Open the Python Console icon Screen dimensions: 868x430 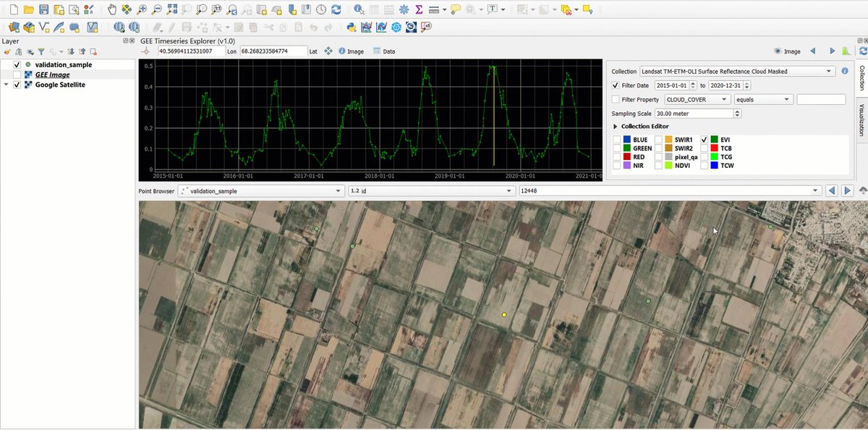(x=350, y=27)
